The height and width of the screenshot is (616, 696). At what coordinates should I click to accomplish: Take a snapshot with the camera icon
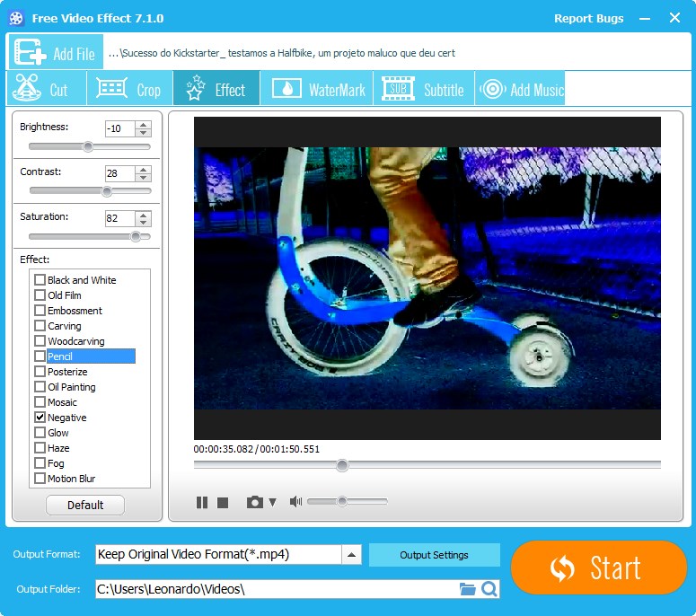pos(255,502)
